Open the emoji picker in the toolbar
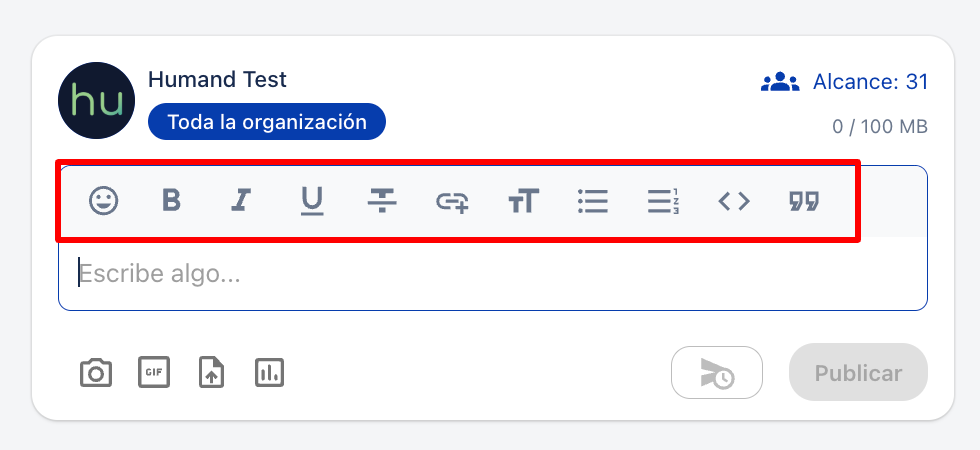The width and height of the screenshot is (980, 450). click(104, 201)
